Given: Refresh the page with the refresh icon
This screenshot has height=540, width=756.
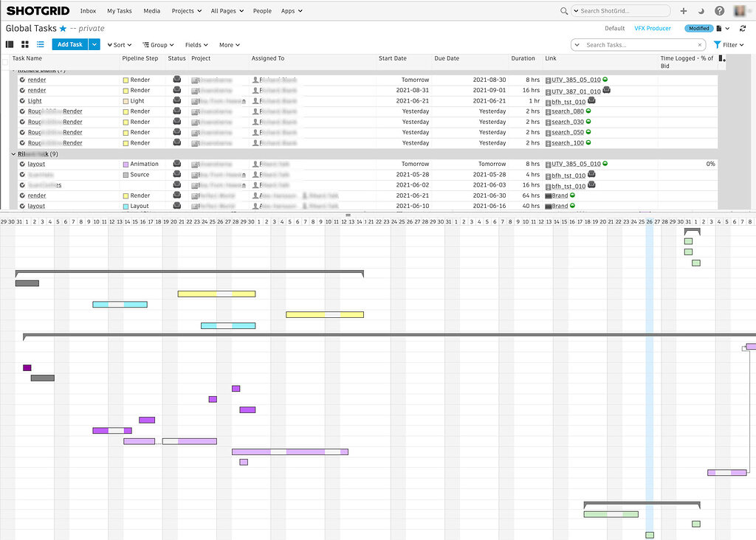Looking at the screenshot, I should 743,28.
